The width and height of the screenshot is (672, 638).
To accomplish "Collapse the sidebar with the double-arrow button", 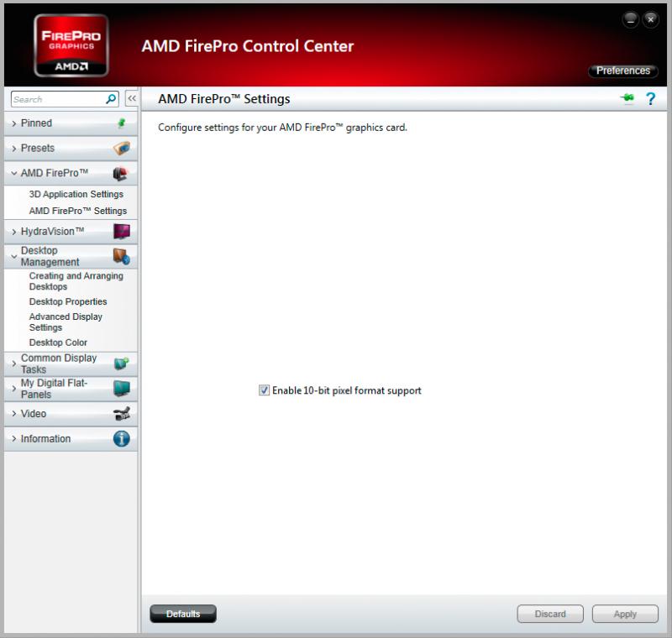I will [x=132, y=98].
